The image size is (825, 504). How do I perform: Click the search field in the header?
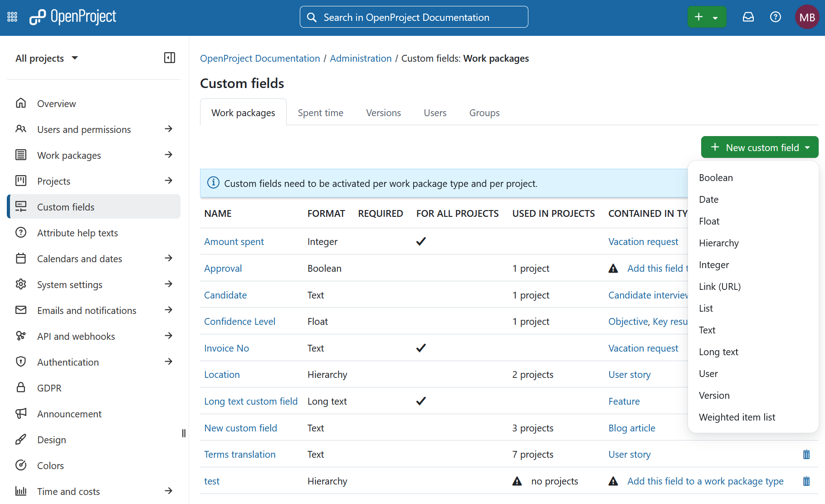tap(413, 17)
